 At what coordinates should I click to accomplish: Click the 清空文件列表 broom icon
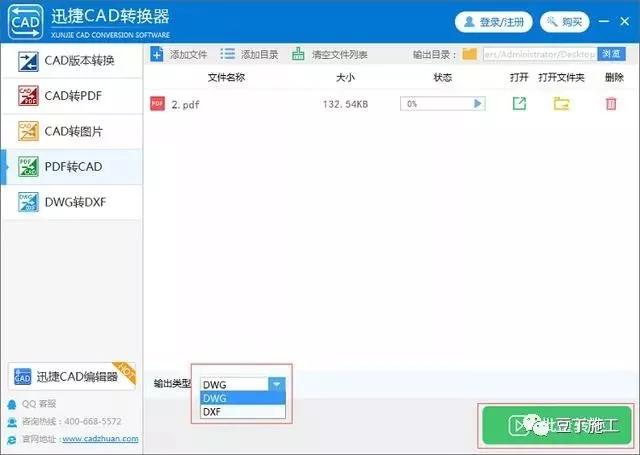point(298,54)
